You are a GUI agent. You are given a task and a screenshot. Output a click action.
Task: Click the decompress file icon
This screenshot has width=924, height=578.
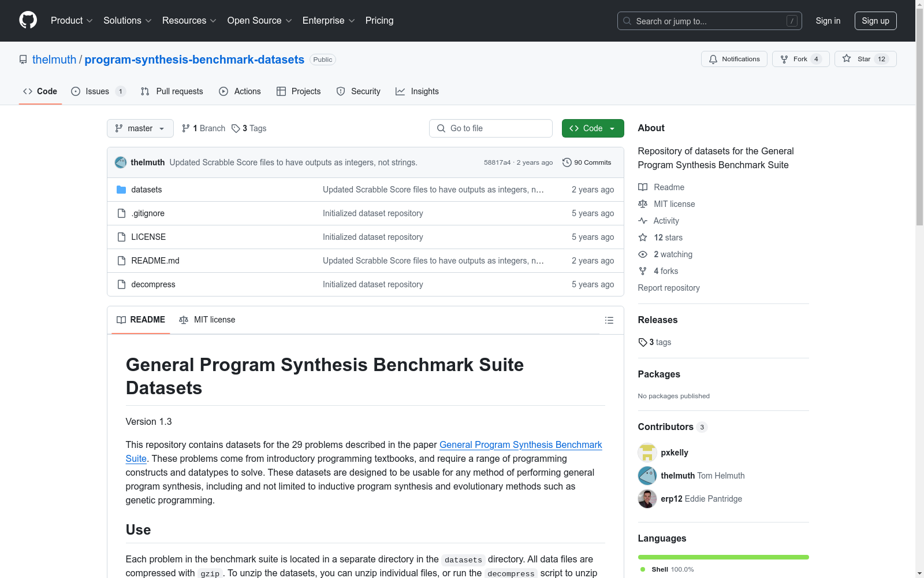pyautogui.click(x=121, y=284)
